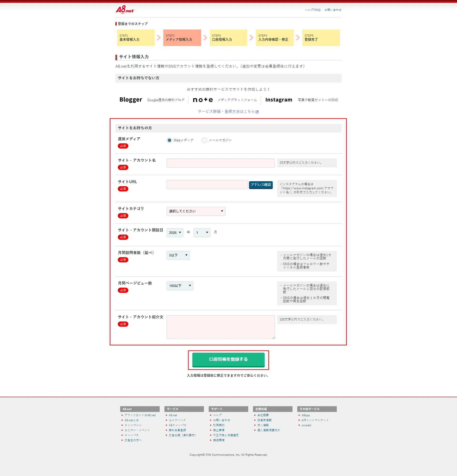Click the text 写真や動画がメインのSNS

coord(318,100)
